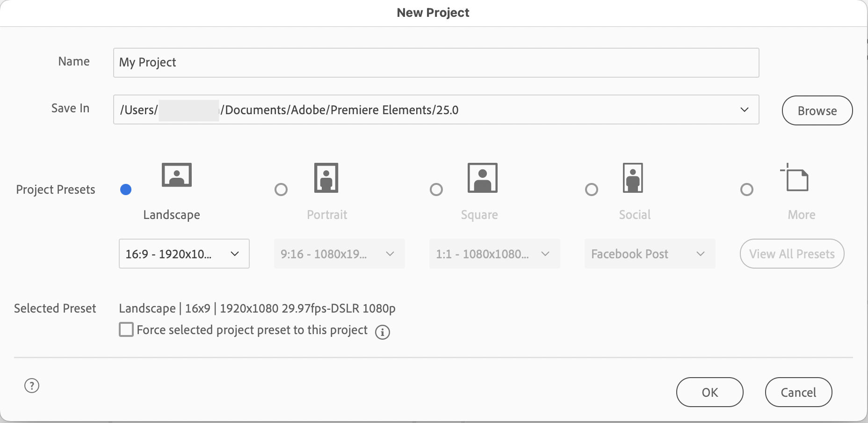Select the More presets icon
868x423 pixels.
tap(796, 177)
